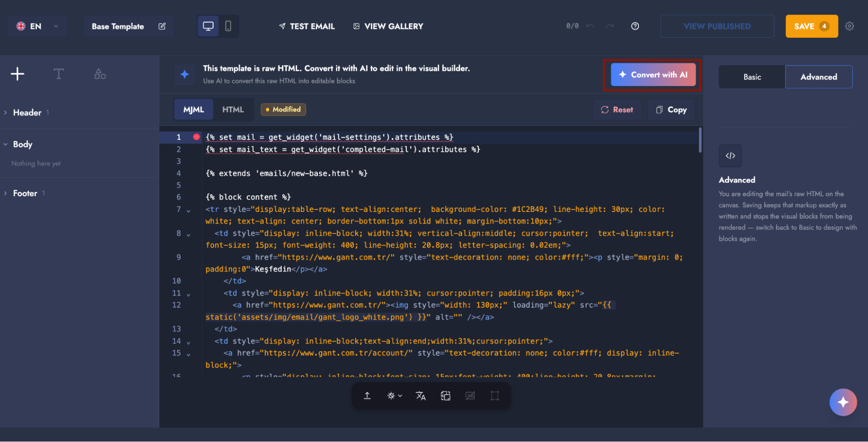Image resolution: width=868 pixels, height=442 pixels.
Task: Open the floating AI assistant sparkle button
Action: [x=843, y=402]
